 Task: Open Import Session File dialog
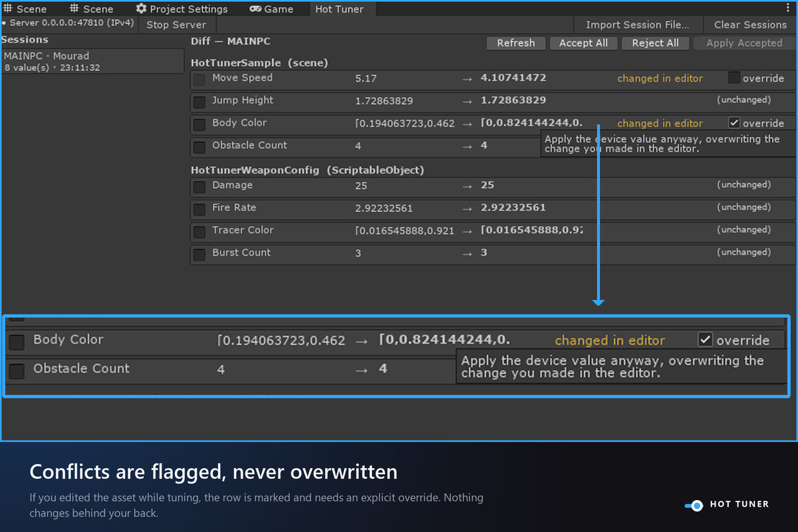pos(637,25)
